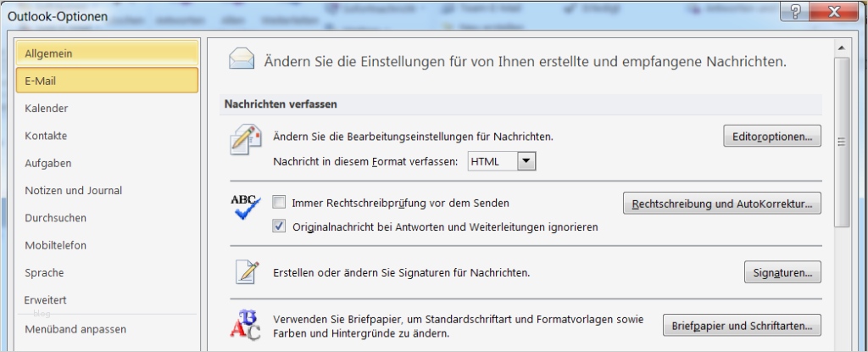Screen dimensions: 868x352
Task: Open the Sprache options category
Action: pyautogui.click(x=108, y=273)
